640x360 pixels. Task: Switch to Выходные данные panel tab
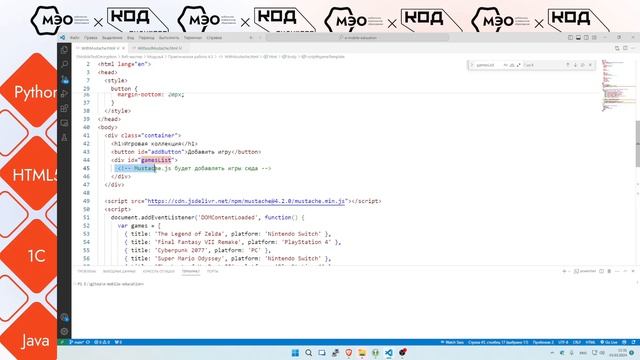pos(119,271)
